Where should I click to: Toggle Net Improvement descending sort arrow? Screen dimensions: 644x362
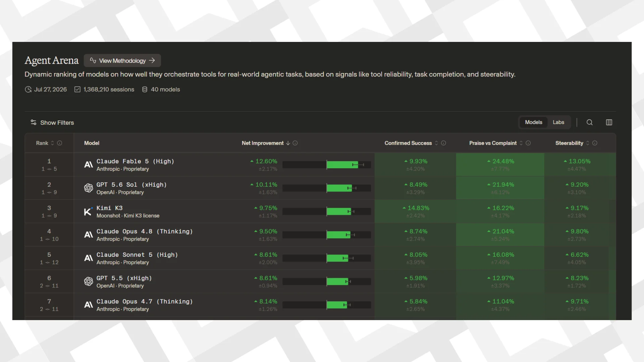click(x=288, y=143)
